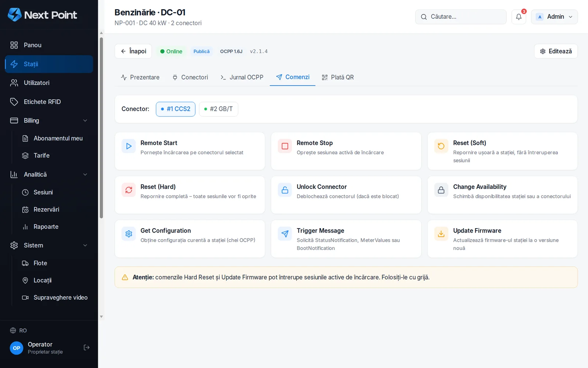
Task: Open Flote in the sidebar
Action: [x=54, y=263]
